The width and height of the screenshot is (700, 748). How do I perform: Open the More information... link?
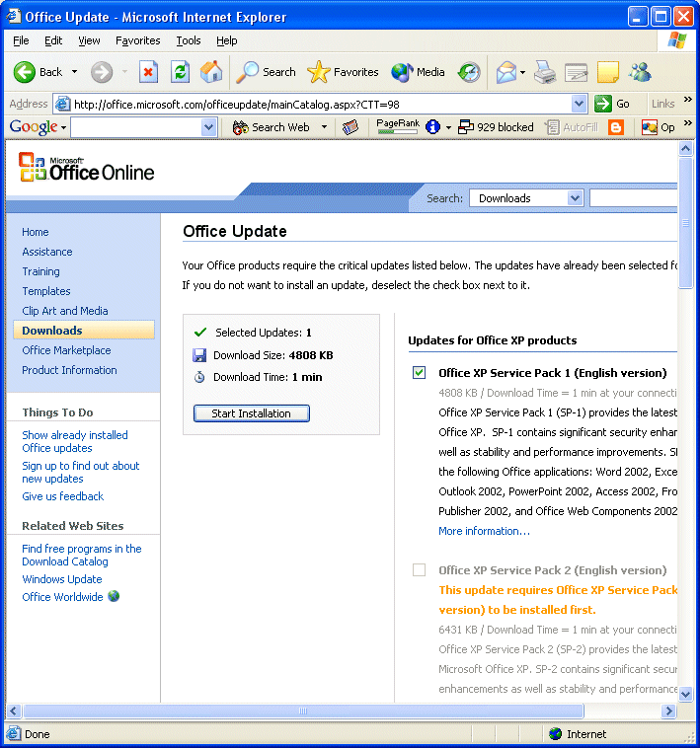coord(485,531)
